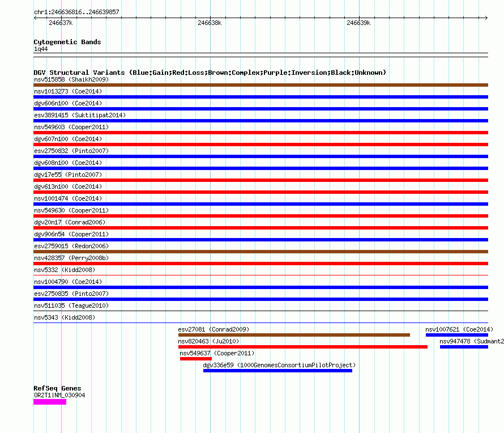Click the nsv947478 variant label
Image resolution: width=504 pixels, height=433 pixels.
(472, 341)
